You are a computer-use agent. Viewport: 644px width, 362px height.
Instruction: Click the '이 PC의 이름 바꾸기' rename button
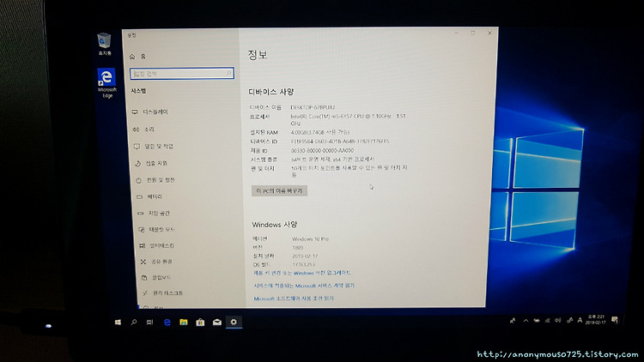click(x=279, y=190)
